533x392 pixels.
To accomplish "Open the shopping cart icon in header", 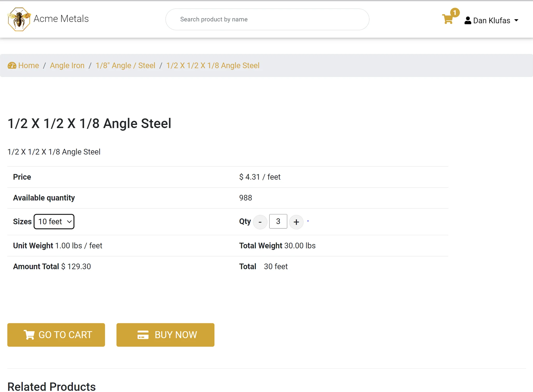I will pos(447,19).
